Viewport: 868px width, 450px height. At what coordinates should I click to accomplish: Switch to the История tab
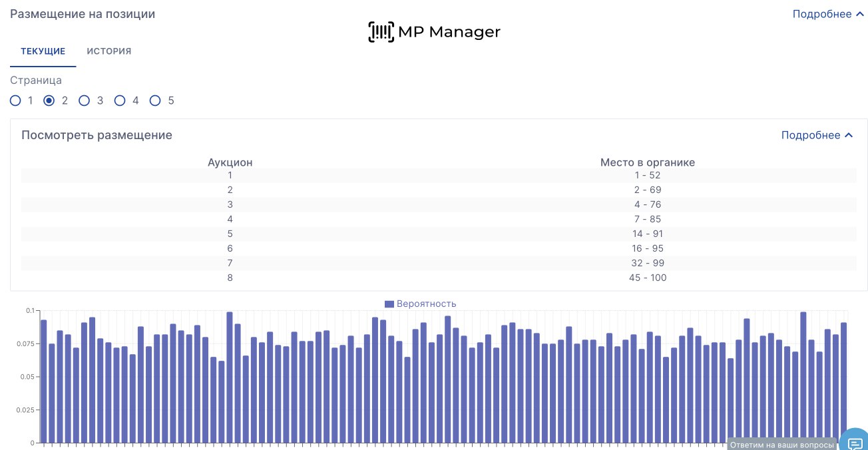109,51
